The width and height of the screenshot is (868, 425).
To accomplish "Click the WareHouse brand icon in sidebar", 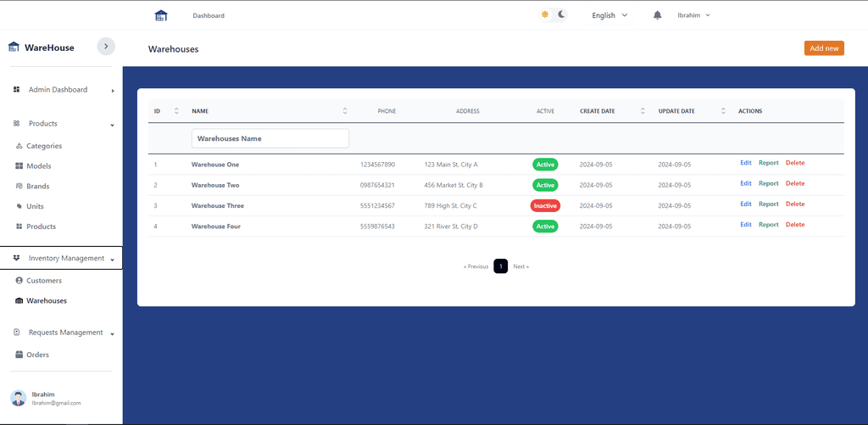I will tap(14, 48).
